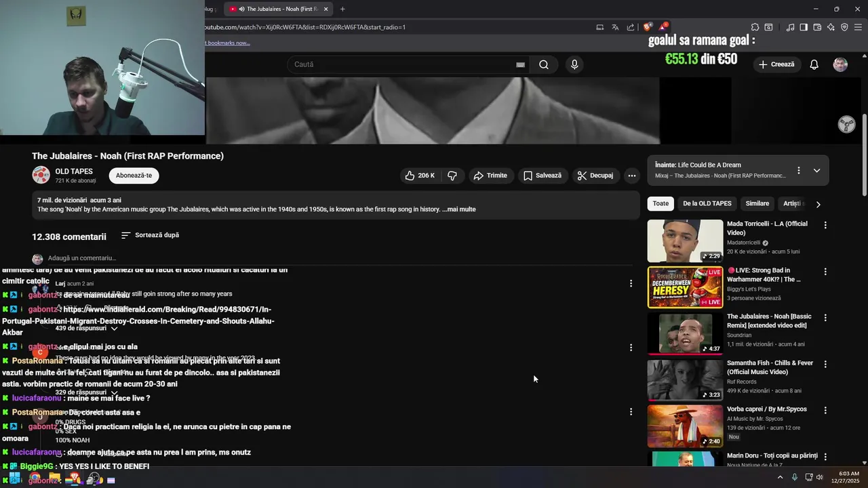
Task: Save video with Salvează button
Action: click(542, 176)
